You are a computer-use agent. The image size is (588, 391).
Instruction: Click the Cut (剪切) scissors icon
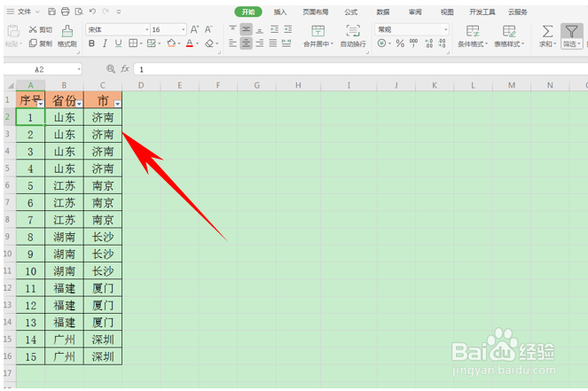33,29
